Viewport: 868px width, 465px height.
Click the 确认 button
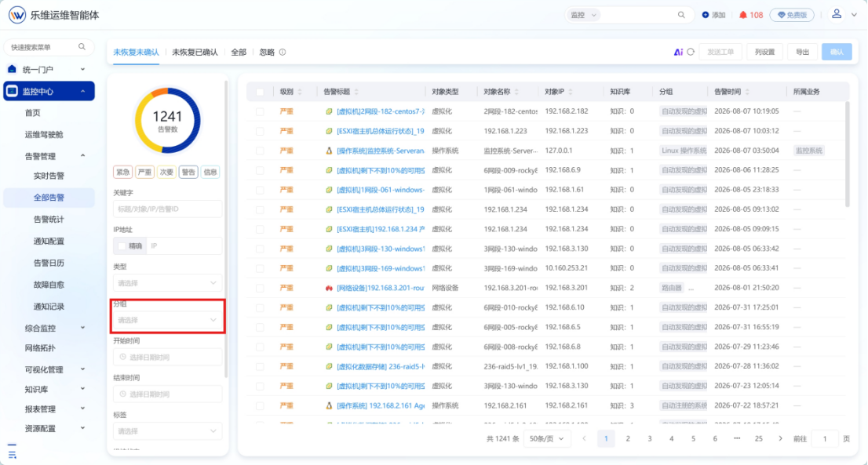click(x=837, y=52)
